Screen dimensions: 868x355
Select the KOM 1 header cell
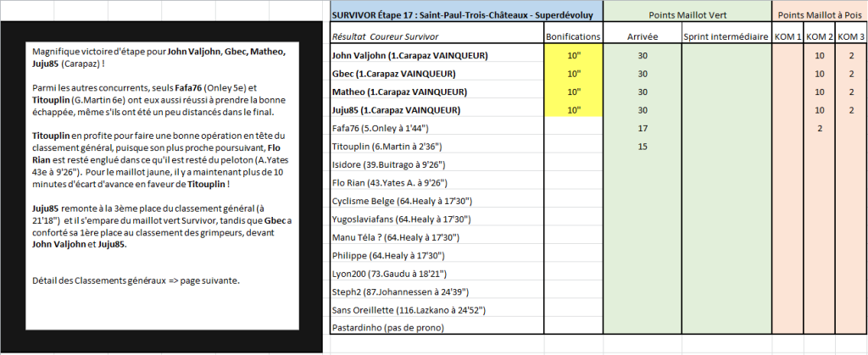(787, 37)
